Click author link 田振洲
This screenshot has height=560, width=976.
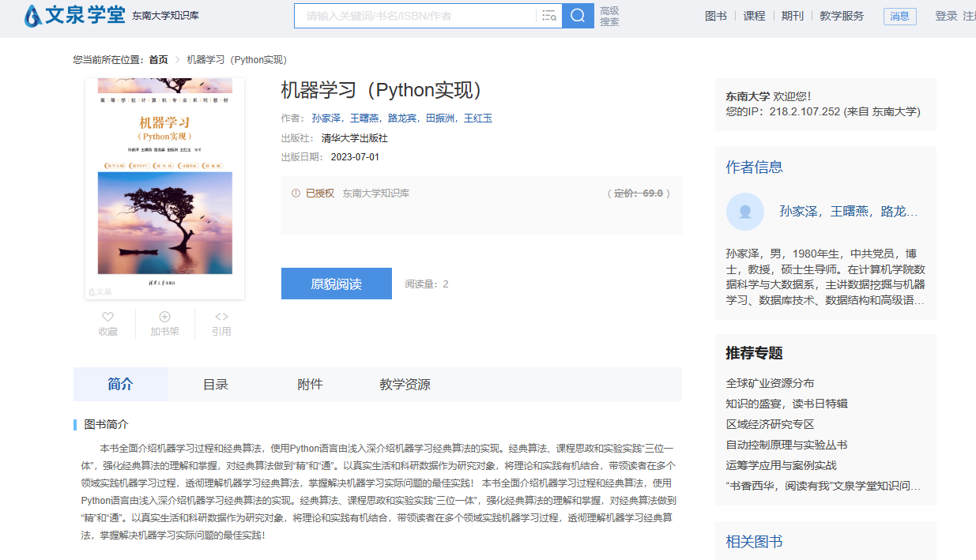[x=440, y=118]
